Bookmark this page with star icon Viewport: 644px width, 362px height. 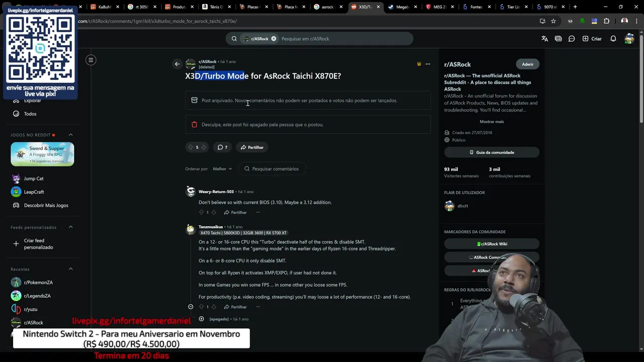[x=553, y=21]
